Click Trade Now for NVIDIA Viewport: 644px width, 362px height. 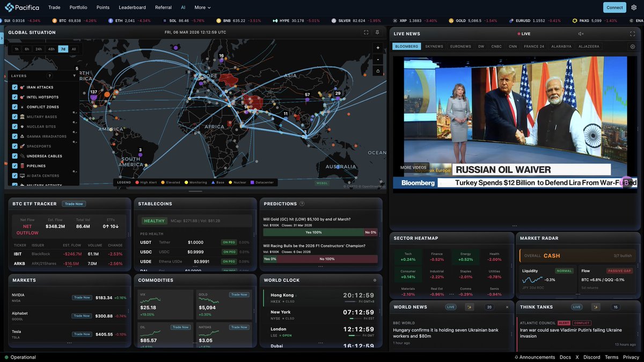(82, 298)
